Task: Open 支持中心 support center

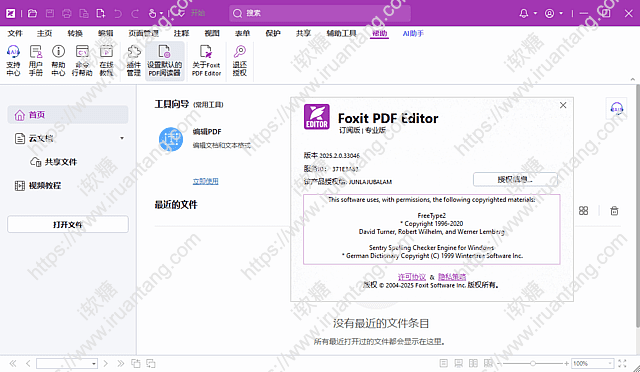Action: 13,60
